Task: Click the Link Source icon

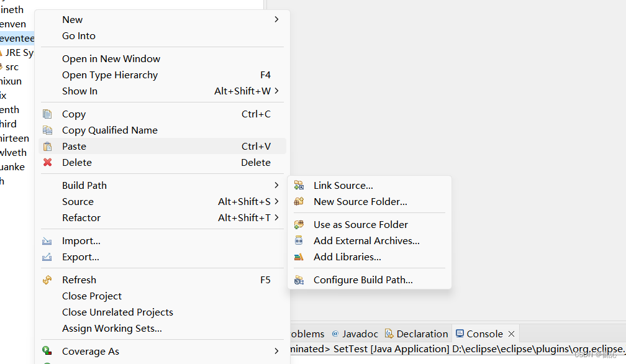Action: (x=299, y=186)
